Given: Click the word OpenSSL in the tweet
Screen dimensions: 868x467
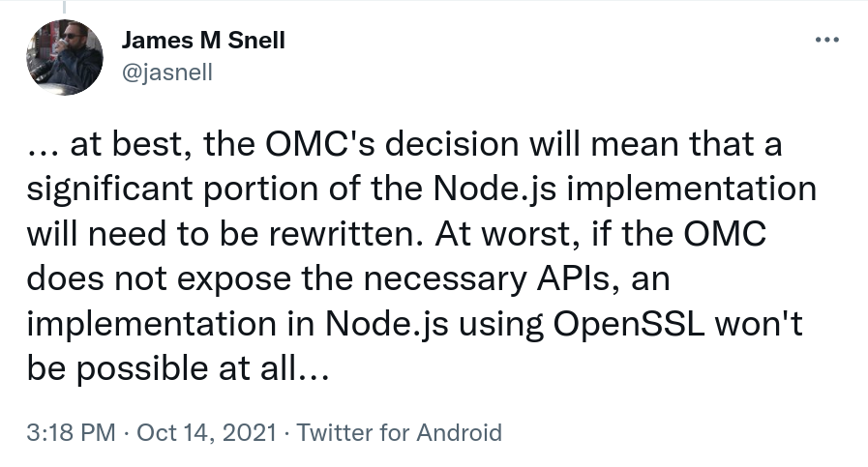Looking at the screenshot, I should [629, 324].
